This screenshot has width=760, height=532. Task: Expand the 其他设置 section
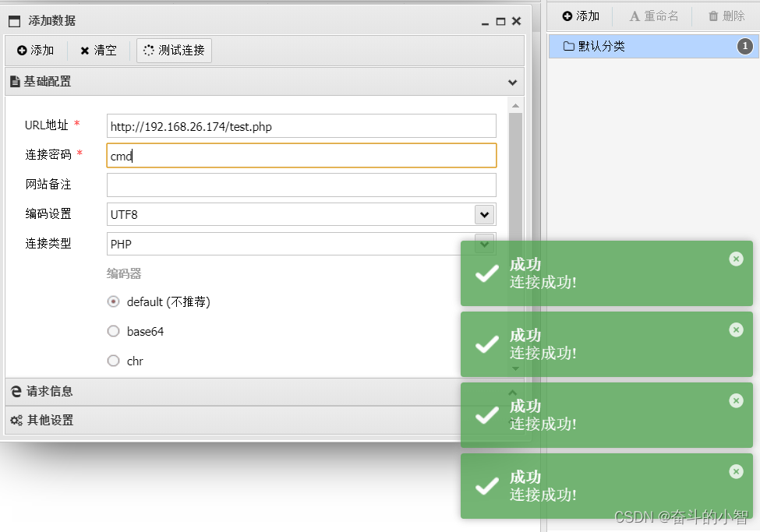pos(265,420)
